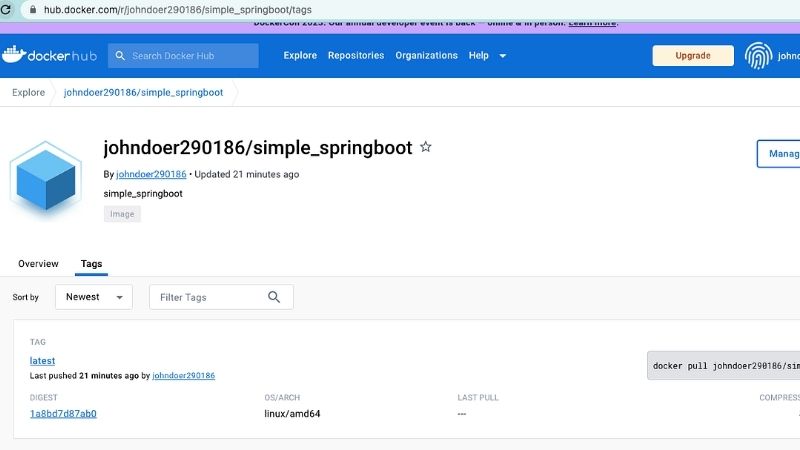This screenshot has height=450, width=800.
Task: Click the browser reload icon
Action: click(x=6, y=9)
